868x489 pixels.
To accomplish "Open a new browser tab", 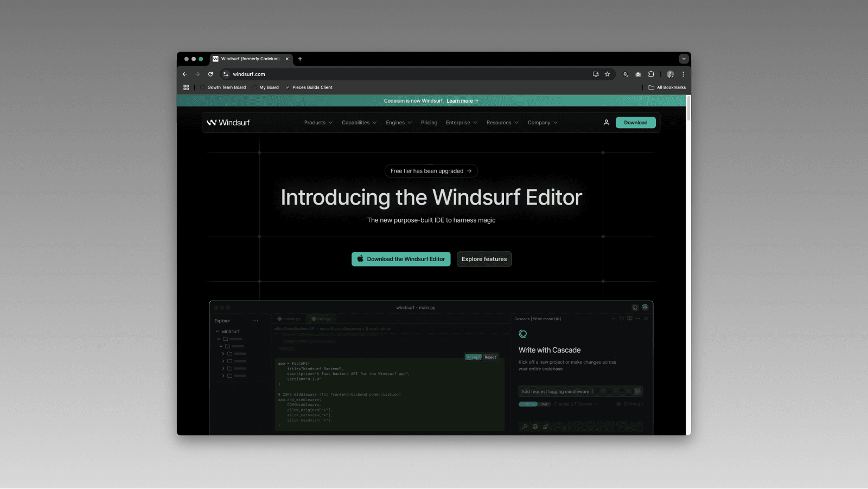I will pos(300,59).
